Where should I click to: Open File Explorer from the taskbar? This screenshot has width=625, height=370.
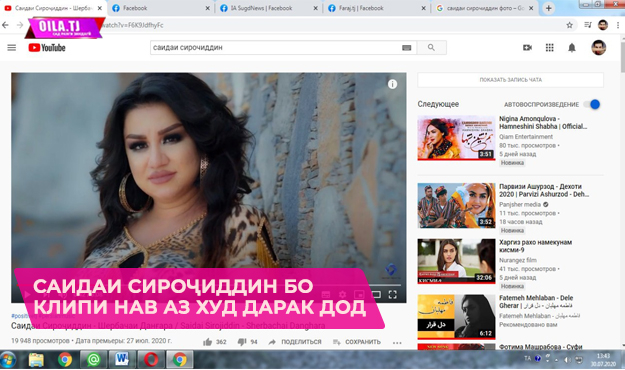36,360
